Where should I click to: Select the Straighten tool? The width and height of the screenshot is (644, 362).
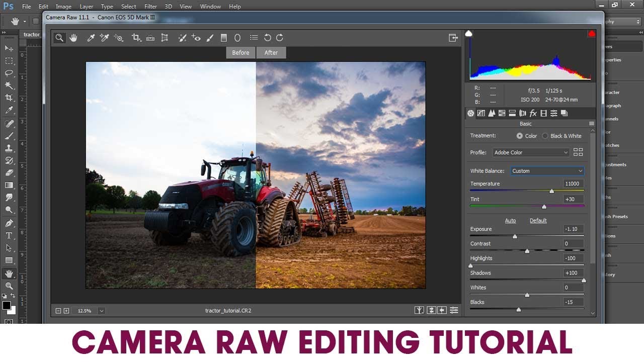150,38
